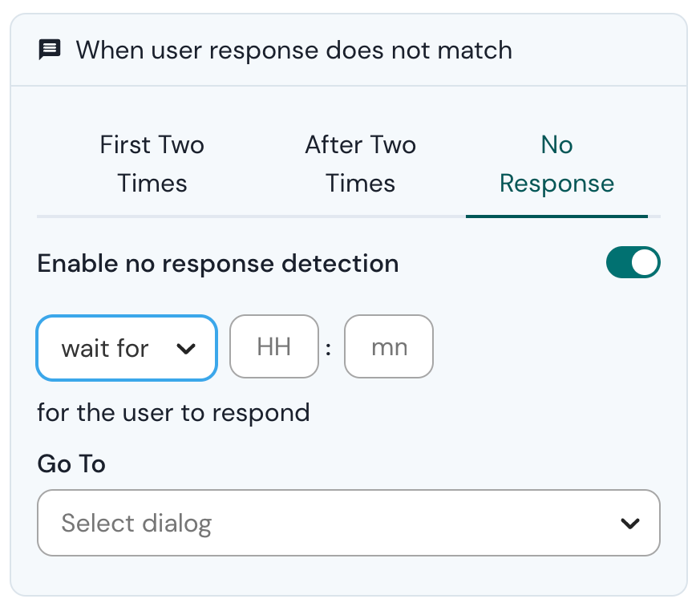Image resolution: width=700 pixels, height=607 pixels.
Task: Click the chevron in Select dialog box
Action: [630, 523]
